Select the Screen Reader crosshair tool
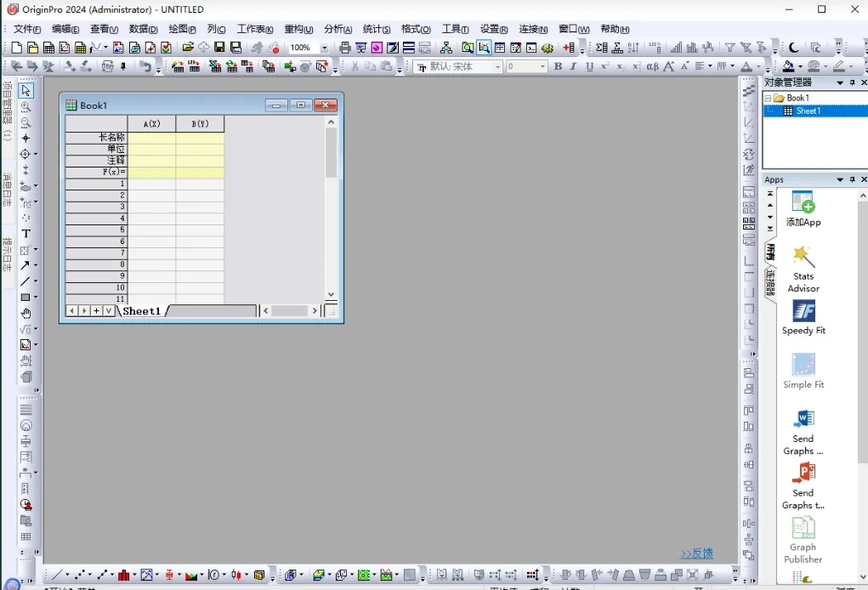This screenshot has width=868, height=590. (x=26, y=139)
